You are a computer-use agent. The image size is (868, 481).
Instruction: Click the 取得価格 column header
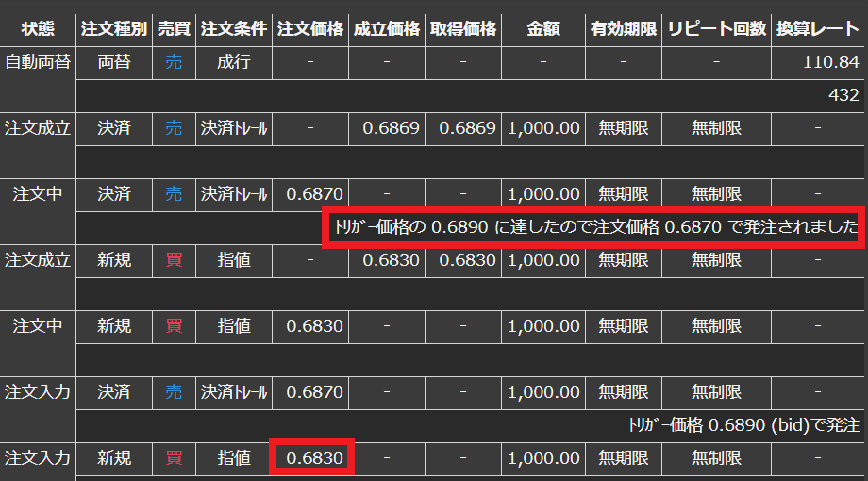(463, 29)
